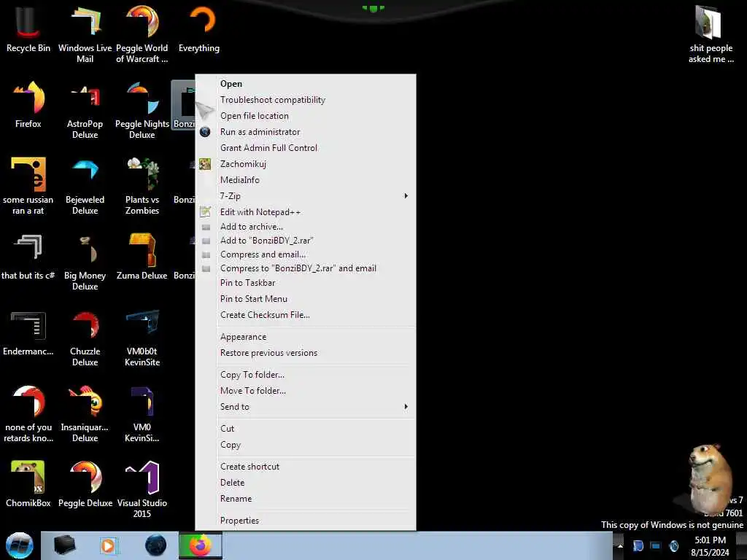The width and height of the screenshot is (747, 560).
Task: Select the 'shit people asked me' folder
Action: coord(711,34)
